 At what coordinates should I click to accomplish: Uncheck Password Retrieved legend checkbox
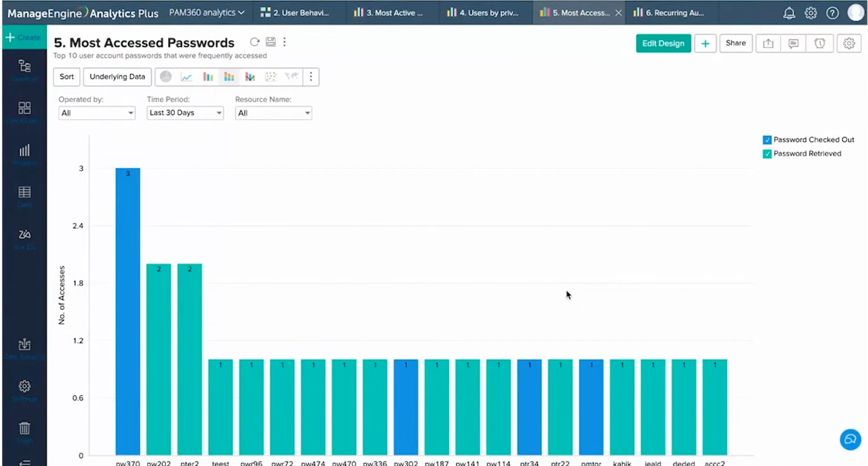[x=767, y=153]
